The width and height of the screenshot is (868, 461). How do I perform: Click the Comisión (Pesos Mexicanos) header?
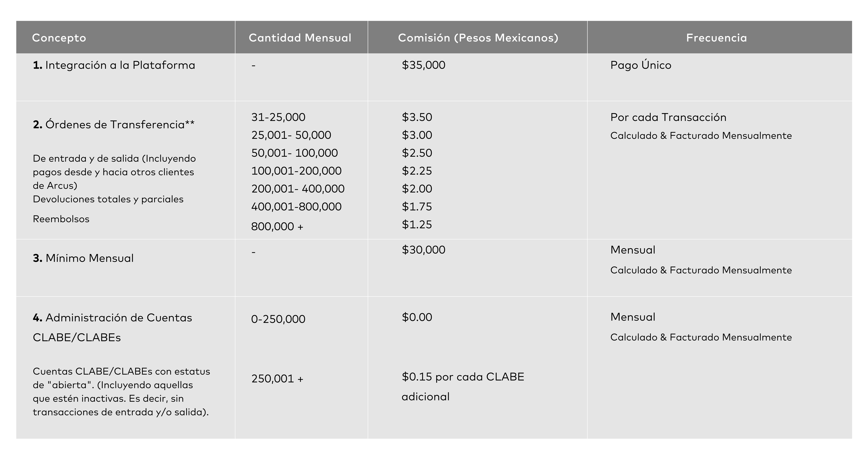click(x=478, y=38)
